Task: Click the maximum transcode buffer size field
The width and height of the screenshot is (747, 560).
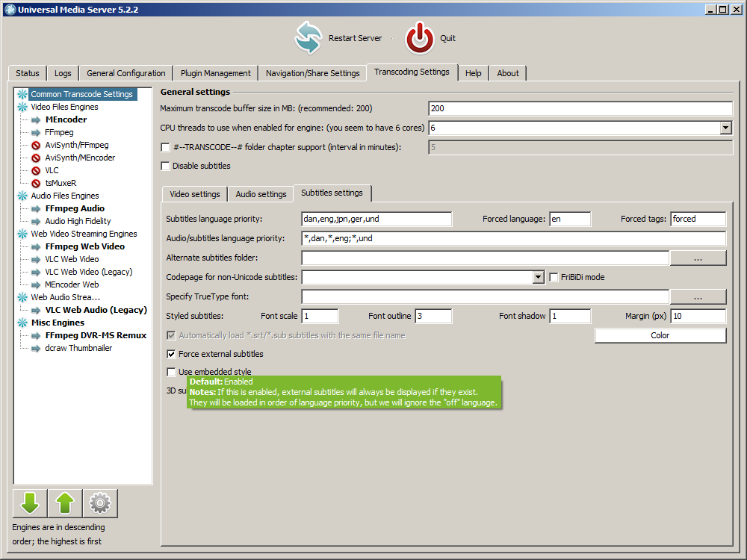Action: tap(580, 108)
